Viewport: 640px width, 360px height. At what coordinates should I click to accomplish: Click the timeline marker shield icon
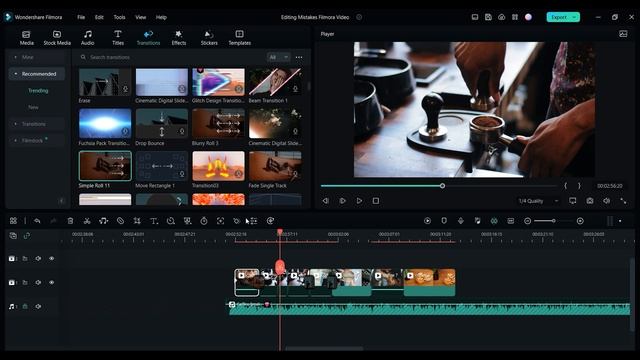pyautogui.click(x=444, y=221)
